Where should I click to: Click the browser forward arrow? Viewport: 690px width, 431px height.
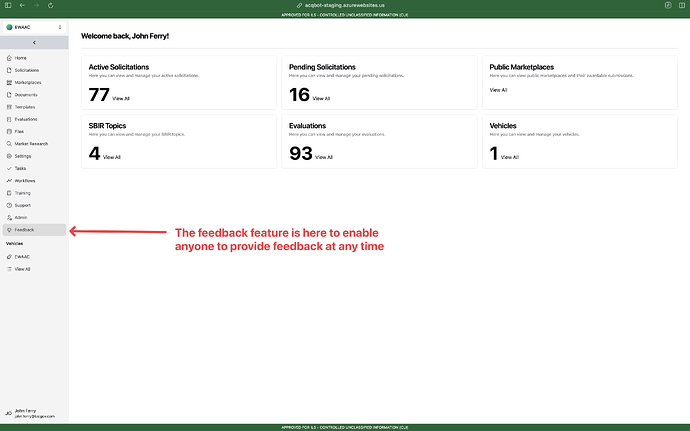[x=36, y=5]
